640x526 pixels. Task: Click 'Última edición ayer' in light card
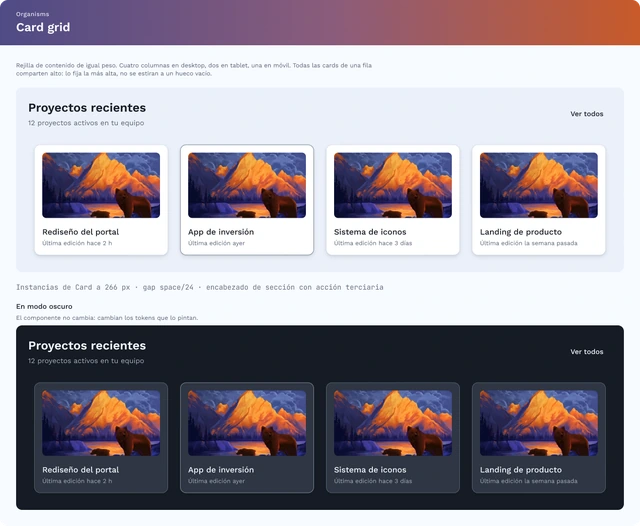click(x=216, y=243)
